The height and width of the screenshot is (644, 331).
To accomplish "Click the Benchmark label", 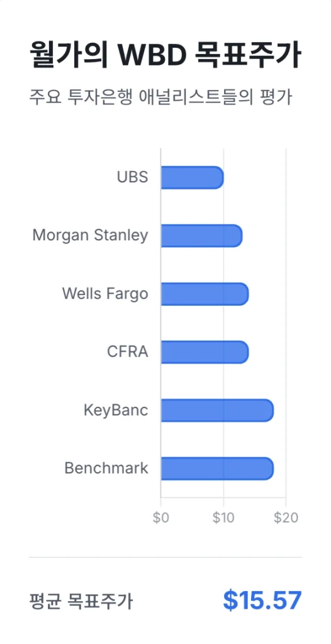I will tap(106, 469).
